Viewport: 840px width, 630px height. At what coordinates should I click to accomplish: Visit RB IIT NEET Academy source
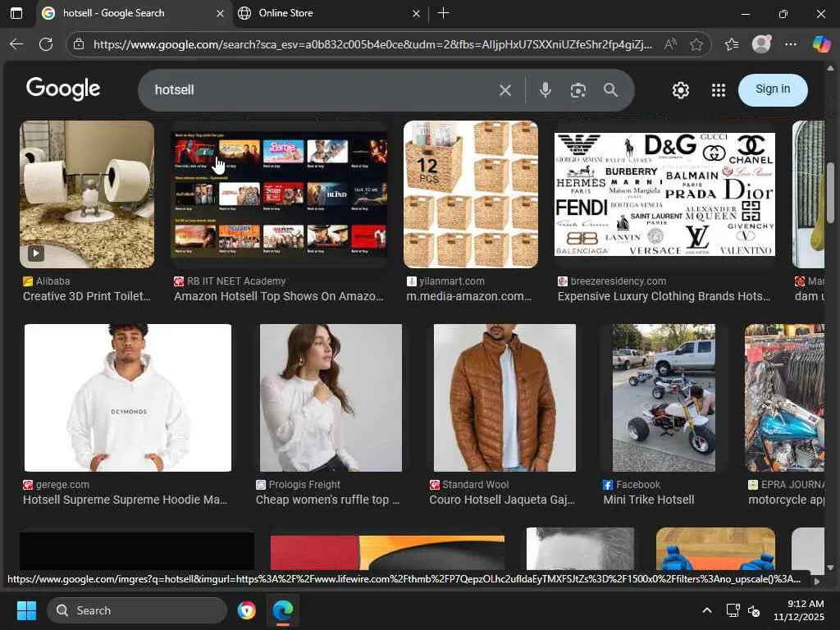(x=236, y=281)
